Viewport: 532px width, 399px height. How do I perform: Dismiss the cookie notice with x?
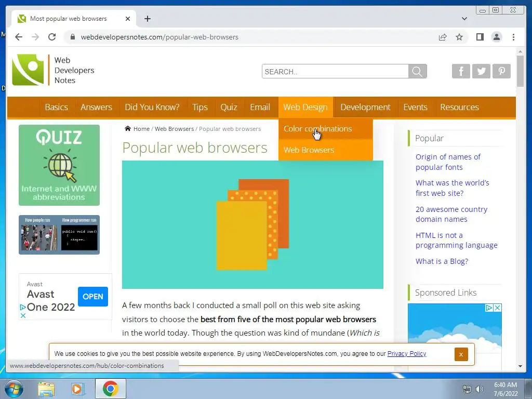pos(461,354)
